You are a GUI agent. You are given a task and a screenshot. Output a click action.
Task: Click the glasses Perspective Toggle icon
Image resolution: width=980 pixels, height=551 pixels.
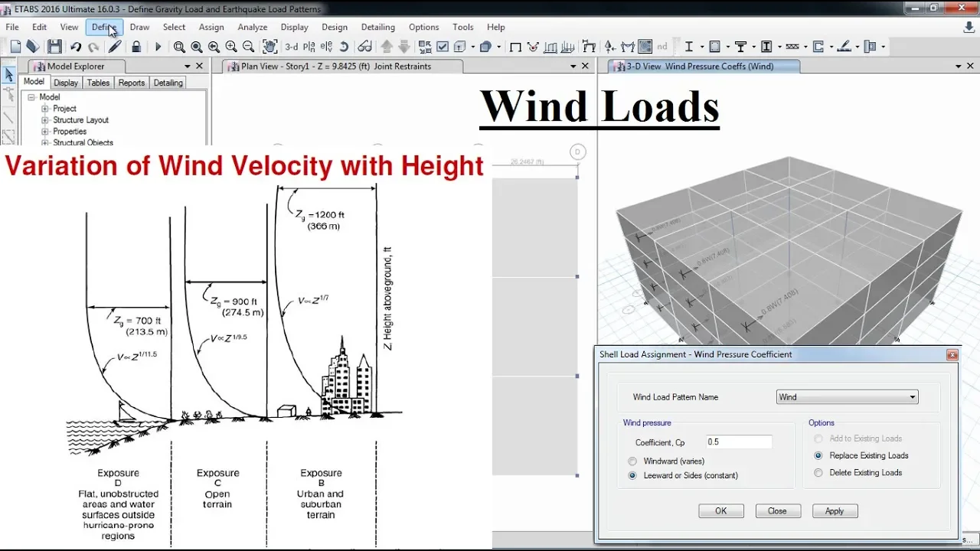tap(364, 47)
